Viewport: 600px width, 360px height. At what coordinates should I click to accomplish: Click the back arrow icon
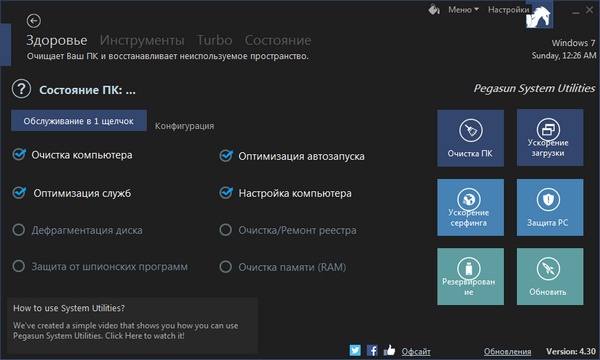34,21
